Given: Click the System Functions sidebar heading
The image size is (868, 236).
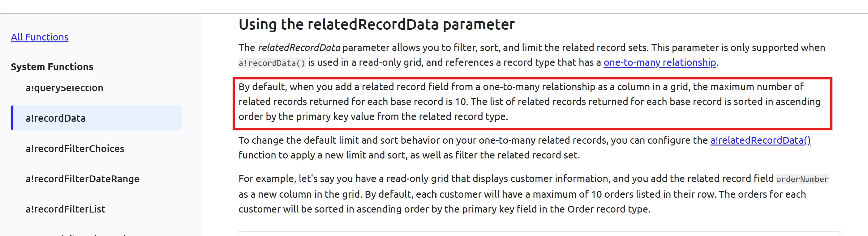Looking at the screenshot, I should pos(52,67).
